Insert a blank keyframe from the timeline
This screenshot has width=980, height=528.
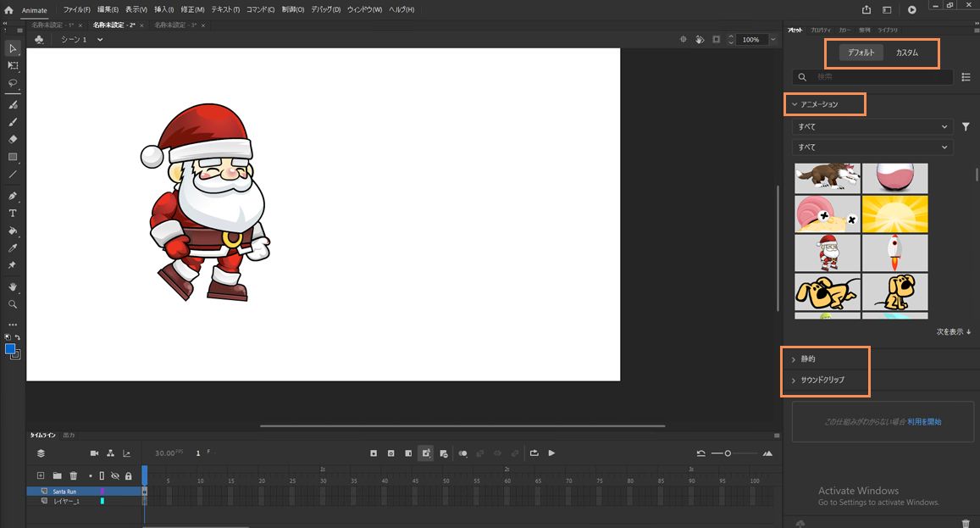(x=391, y=453)
